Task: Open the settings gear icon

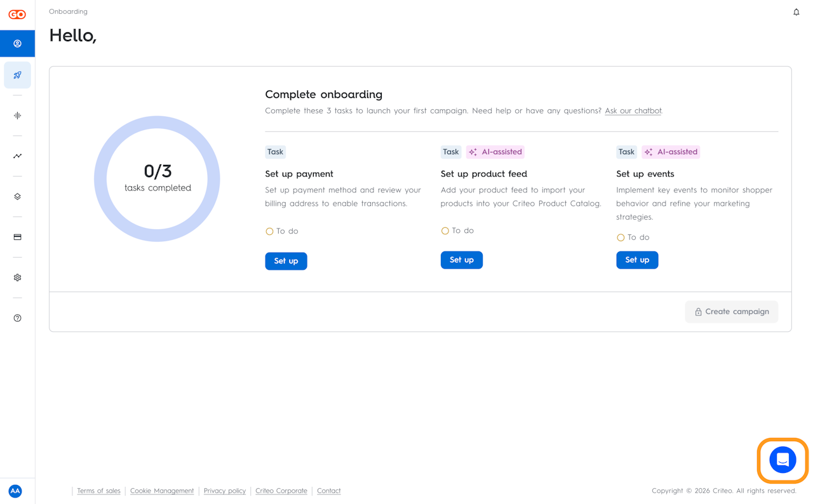Action: coord(17,277)
